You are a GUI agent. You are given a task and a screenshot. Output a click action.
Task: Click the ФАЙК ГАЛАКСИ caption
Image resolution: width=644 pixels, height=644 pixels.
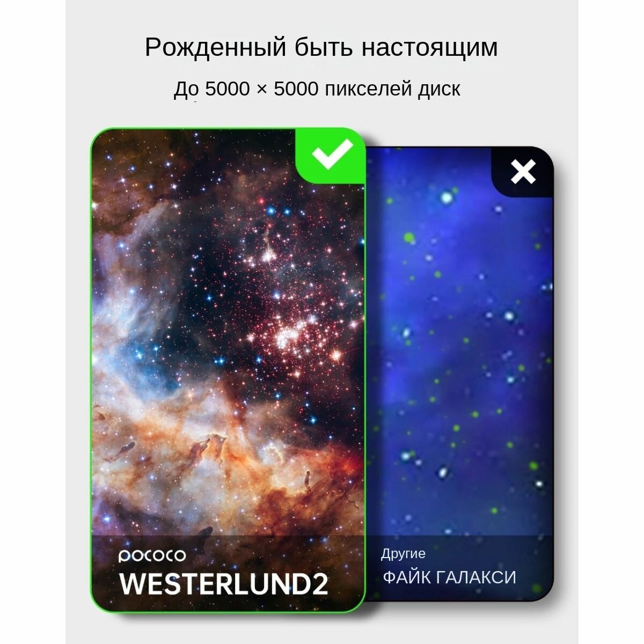(x=449, y=577)
